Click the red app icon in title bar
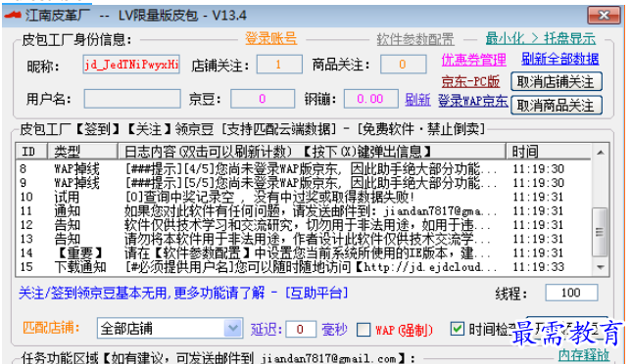The width and height of the screenshot is (631, 364). [13, 16]
